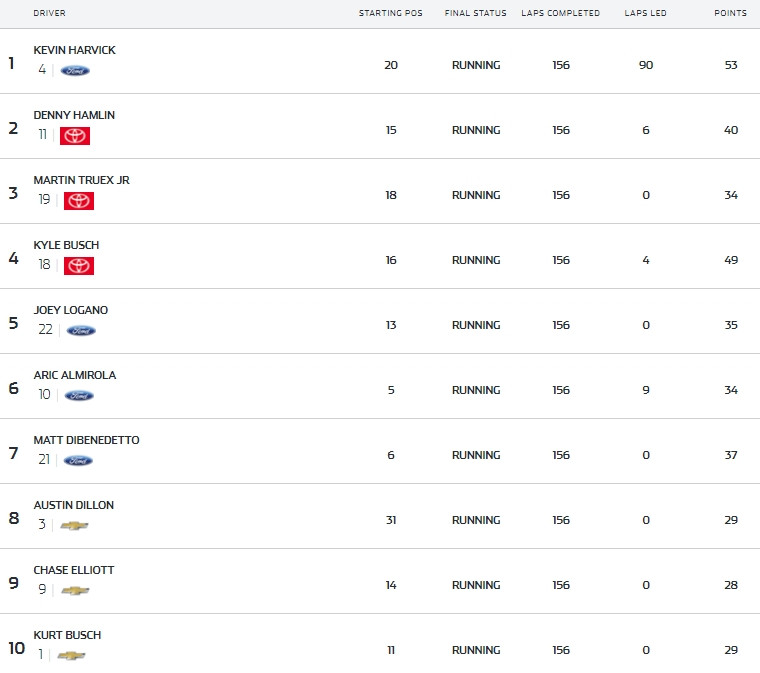The image size is (760, 673).
Task: Open Chase Elliott driver name link
Action: tap(74, 570)
